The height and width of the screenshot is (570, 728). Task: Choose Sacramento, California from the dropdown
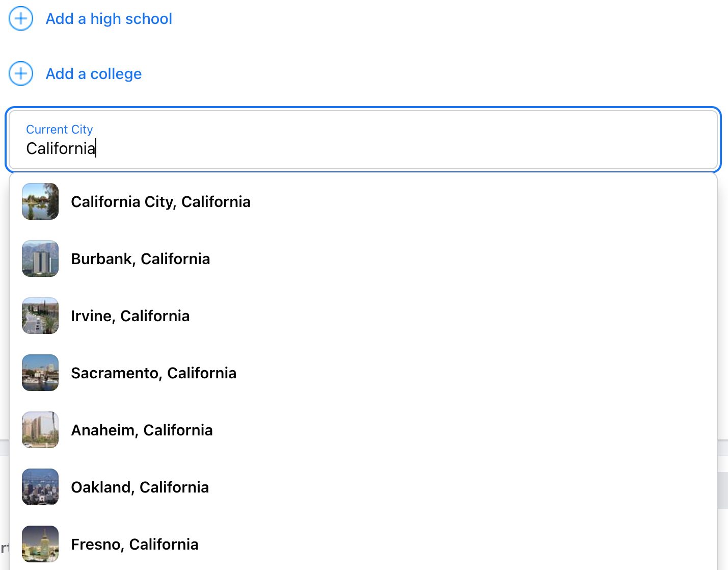click(x=153, y=373)
